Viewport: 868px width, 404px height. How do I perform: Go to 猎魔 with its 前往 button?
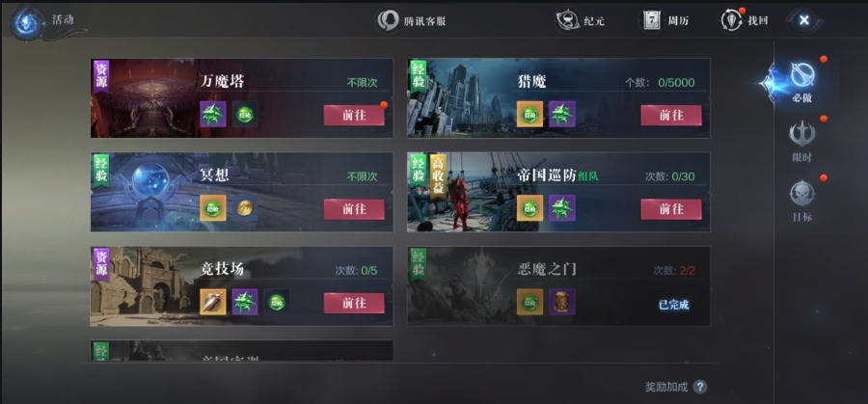click(671, 115)
